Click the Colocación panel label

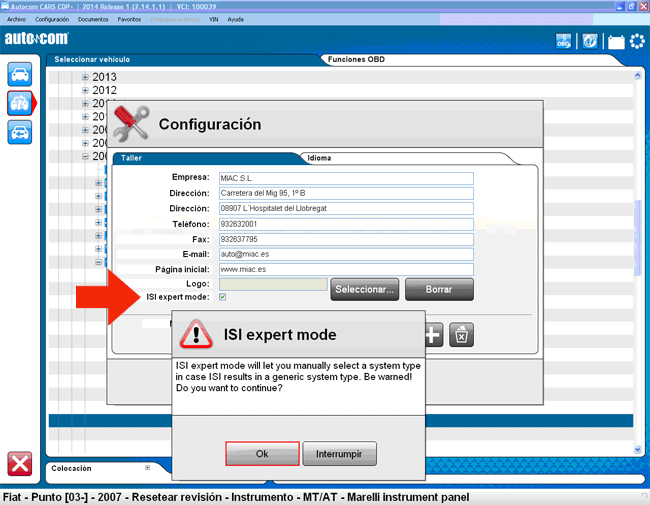click(71, 468)
